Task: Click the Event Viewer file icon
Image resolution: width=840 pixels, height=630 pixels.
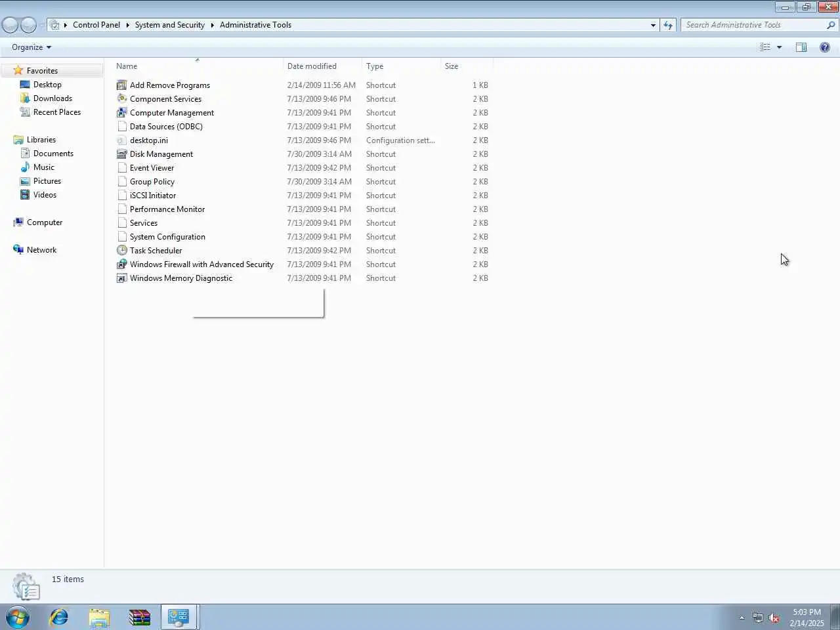Action: pyautogui.click(x=121, y=168)
